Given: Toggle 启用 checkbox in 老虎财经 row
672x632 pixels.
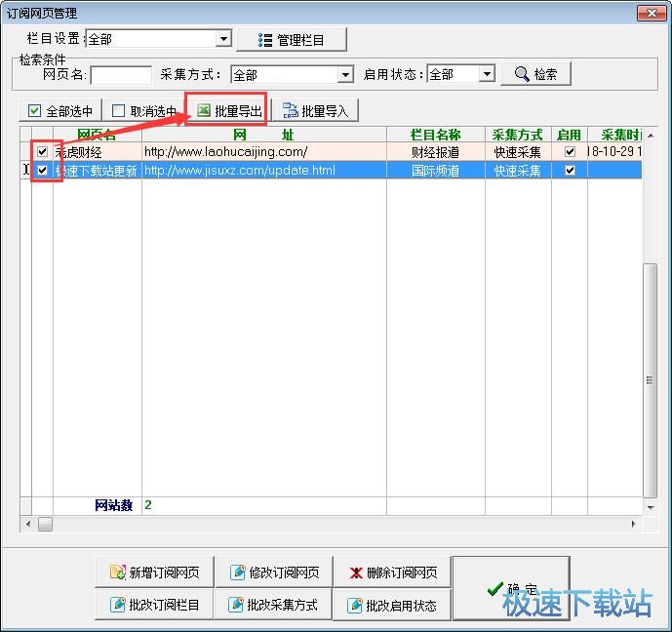Looking at the screenshot, I should [x=570, y=151].
